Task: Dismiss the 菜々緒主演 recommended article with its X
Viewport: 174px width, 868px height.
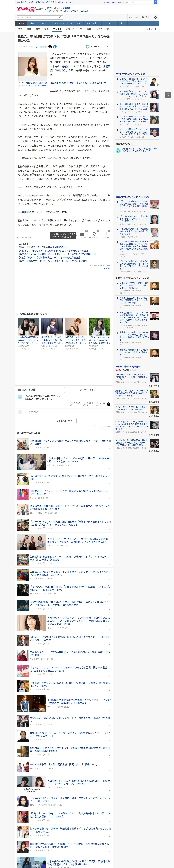Action: tap(109, 514)
